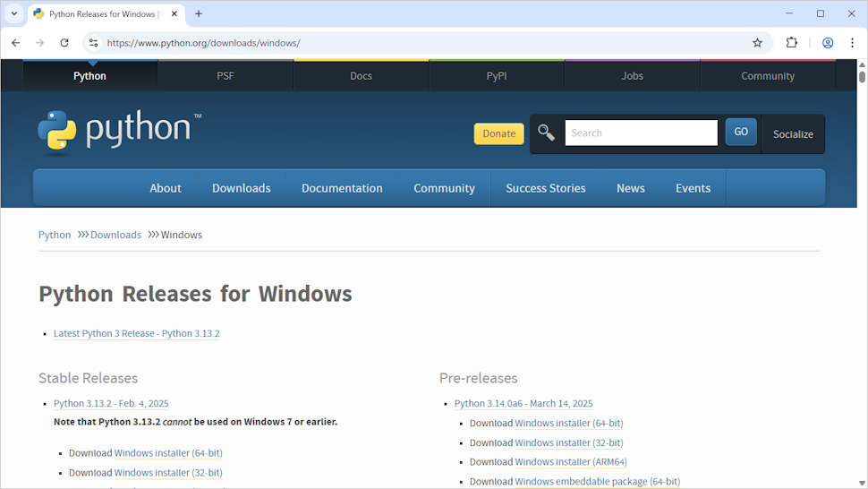Click the browser back arrow
The height and width of the screenshot is (489, 868).
tap(15, 43)
